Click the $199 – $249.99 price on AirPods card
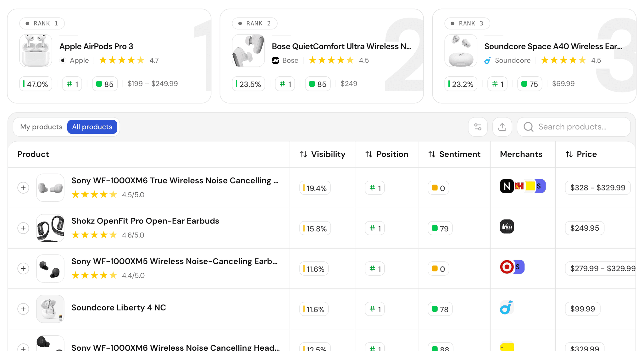Image resolution: width=644 pixels, height=351 pixels. 153,84
